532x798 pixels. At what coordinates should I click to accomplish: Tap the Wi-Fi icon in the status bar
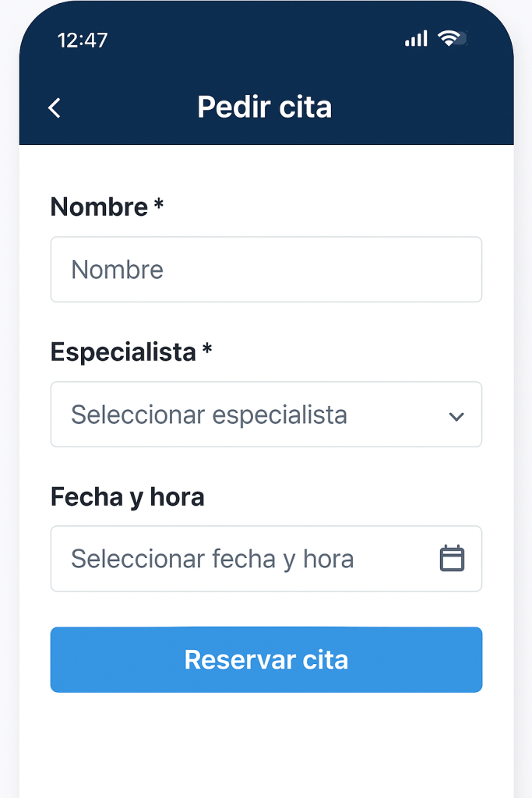tap(449, 37)
